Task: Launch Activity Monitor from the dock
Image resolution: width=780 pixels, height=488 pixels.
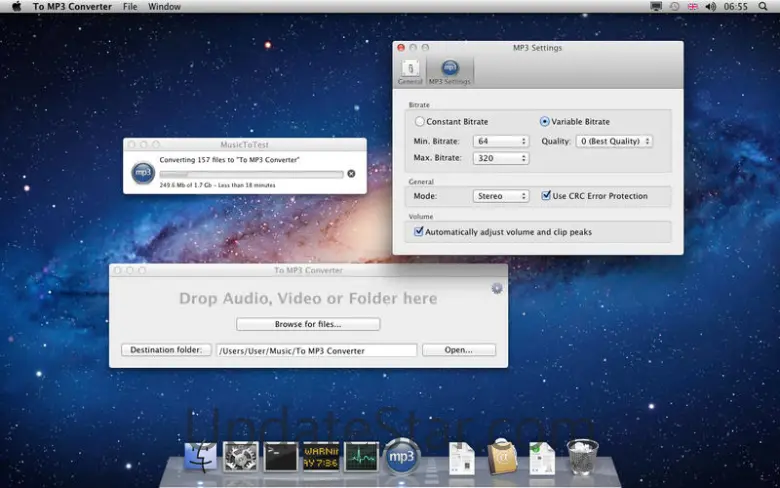Action: tap(361, 457)
